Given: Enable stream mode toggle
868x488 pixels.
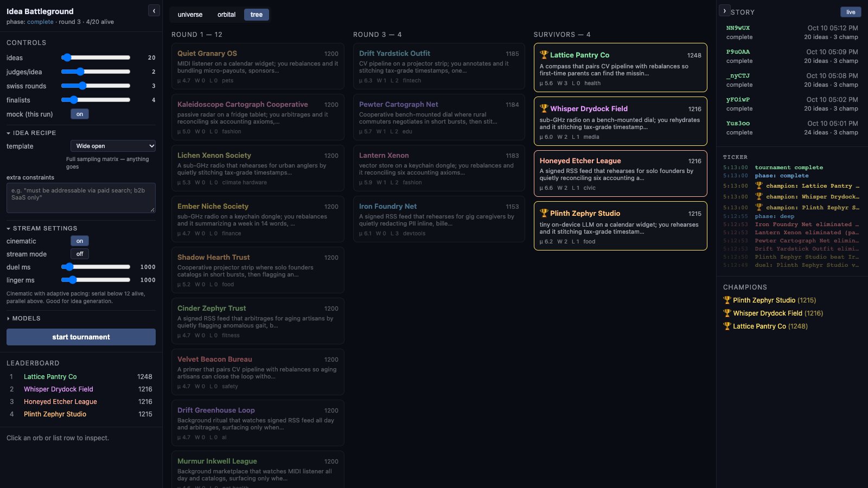Looking at the screenshot, I should pos(80,254).
